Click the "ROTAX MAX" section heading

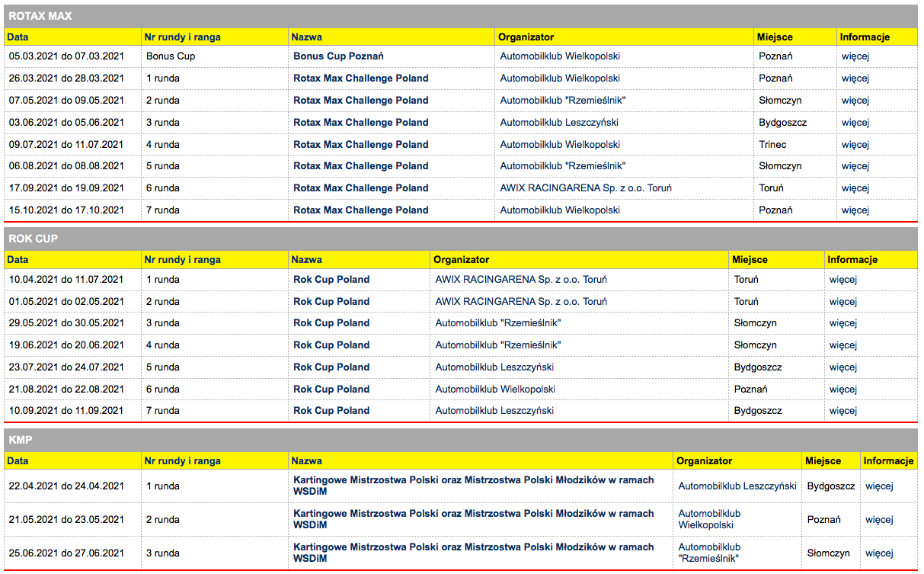(x=40, y=16)
